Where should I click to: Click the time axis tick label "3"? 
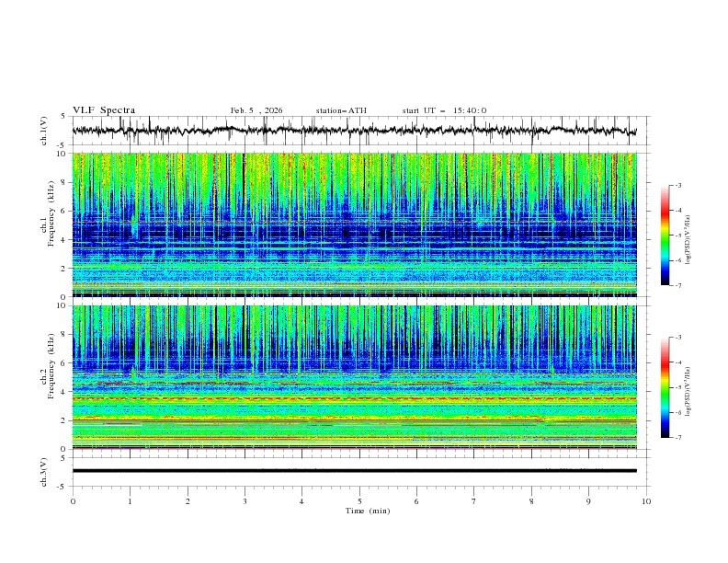click(245, 501)
